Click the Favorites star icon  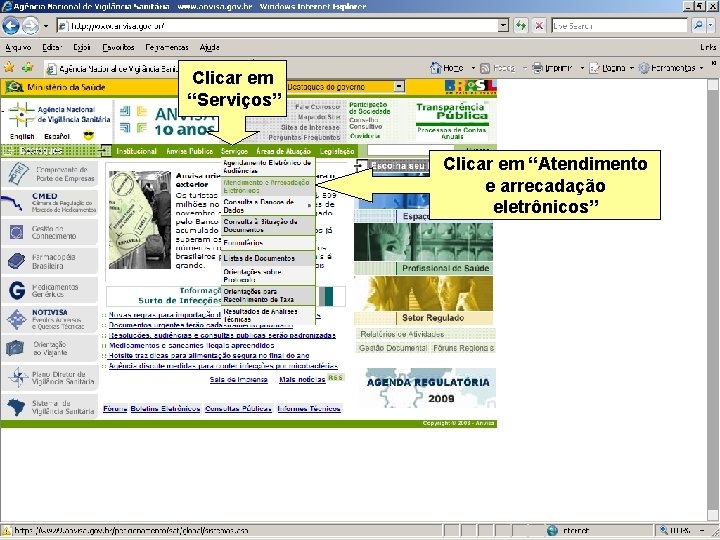coord(9,68)
